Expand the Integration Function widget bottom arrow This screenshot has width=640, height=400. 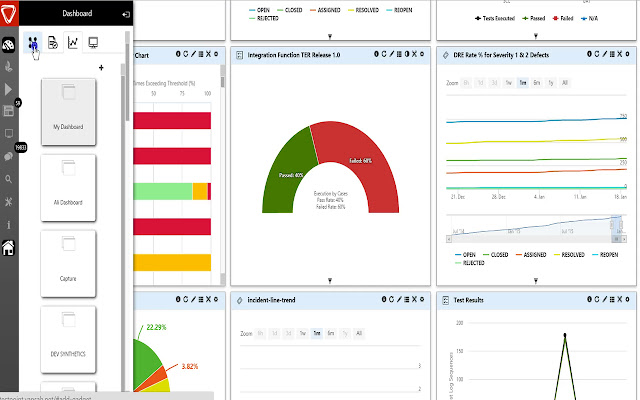(x=328, y=281)
